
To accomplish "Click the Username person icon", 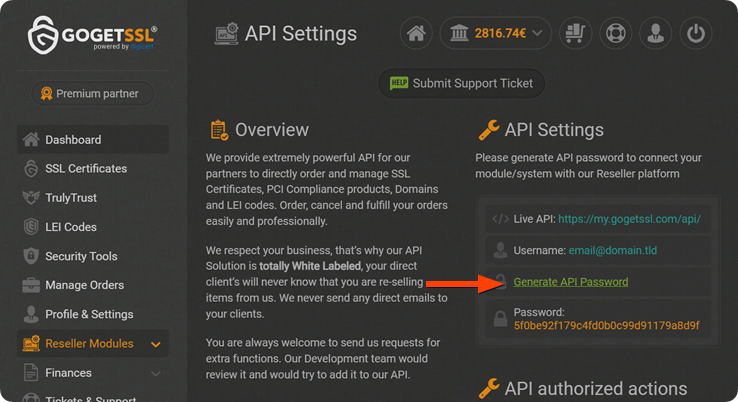I will point(500,250).
